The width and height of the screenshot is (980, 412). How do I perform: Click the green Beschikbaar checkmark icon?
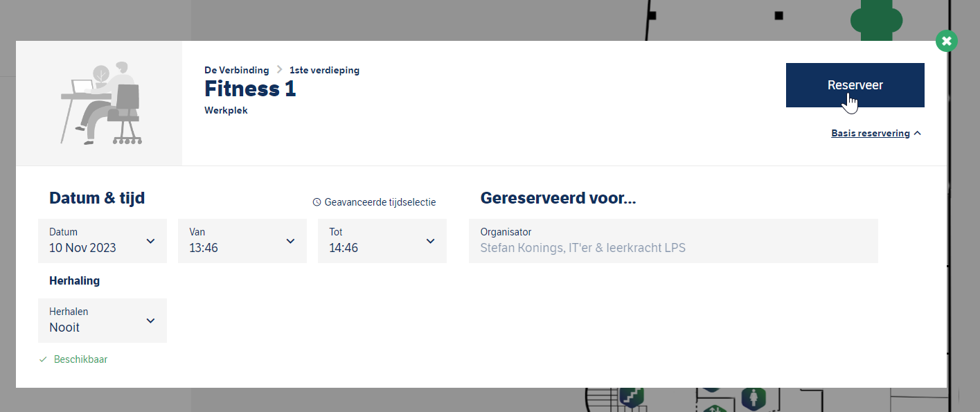coord(43,359)
